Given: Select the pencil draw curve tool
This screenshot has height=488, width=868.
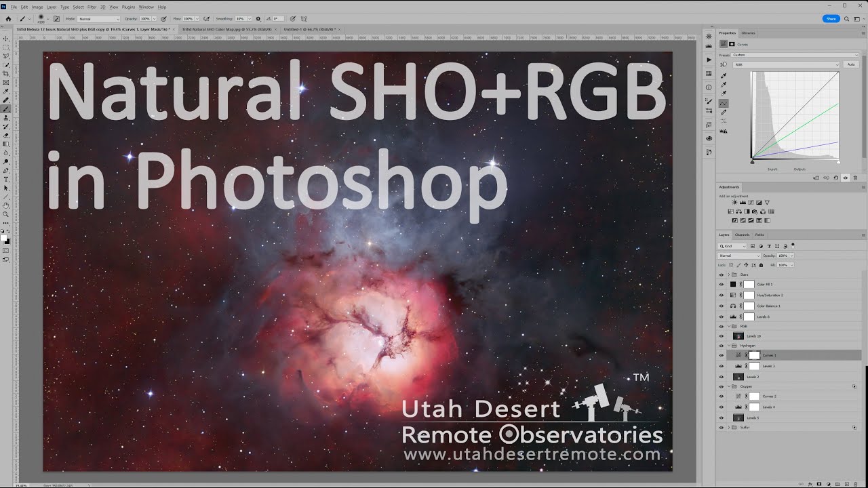Looking at the screenshot, I should pyautogui.click(x=724, y=112).
